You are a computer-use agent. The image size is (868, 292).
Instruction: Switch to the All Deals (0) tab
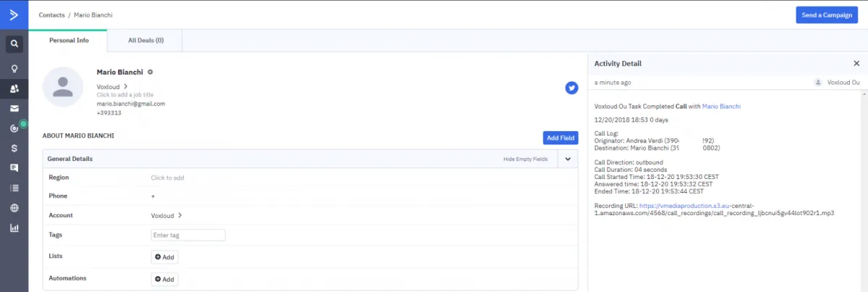click(x=145, y=41)
